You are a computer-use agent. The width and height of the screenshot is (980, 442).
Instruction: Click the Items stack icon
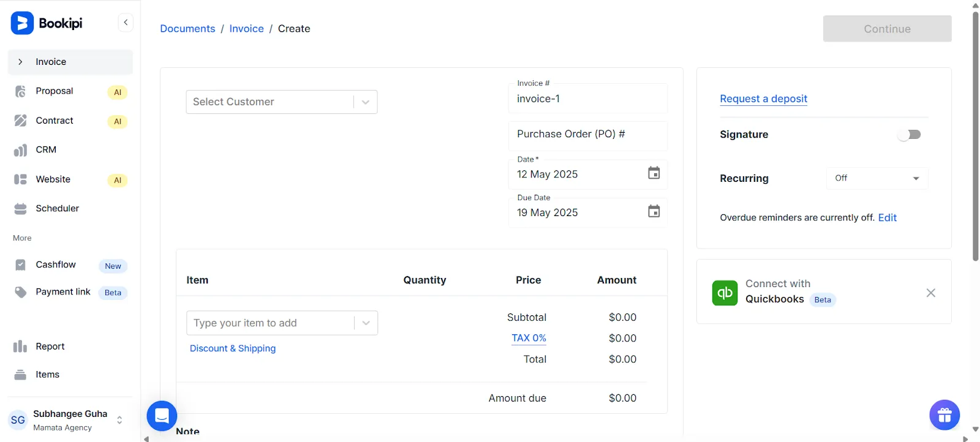[20, 375]
